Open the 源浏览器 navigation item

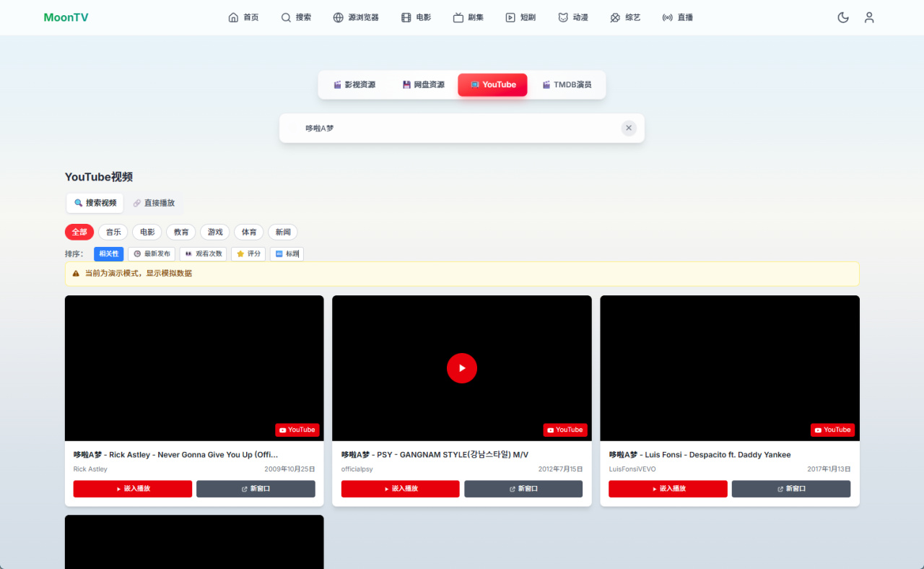(356, 17)
